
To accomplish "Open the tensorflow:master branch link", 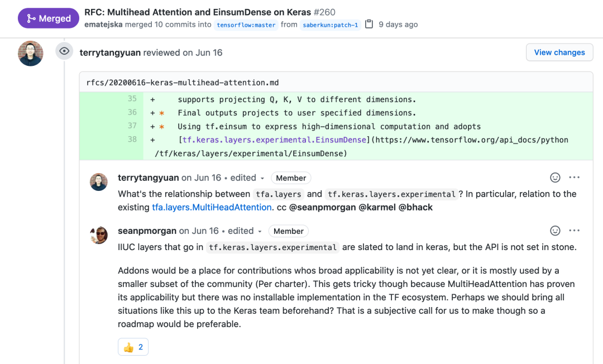I will [x=246, y=25].
